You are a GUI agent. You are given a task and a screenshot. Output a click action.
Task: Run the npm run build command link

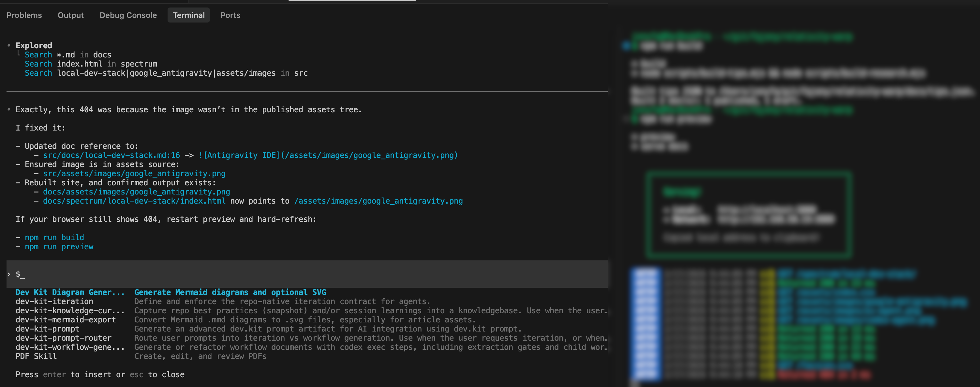(x=54, y=237)
